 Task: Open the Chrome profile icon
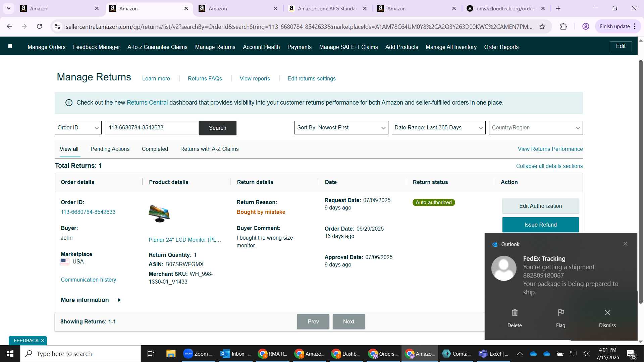[586, 26]
